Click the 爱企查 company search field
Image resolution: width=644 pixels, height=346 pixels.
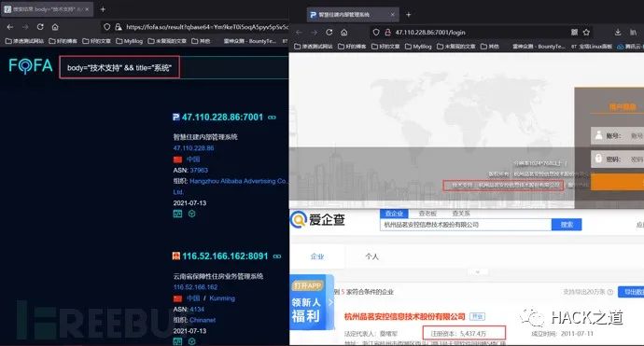tap(466, 225)
